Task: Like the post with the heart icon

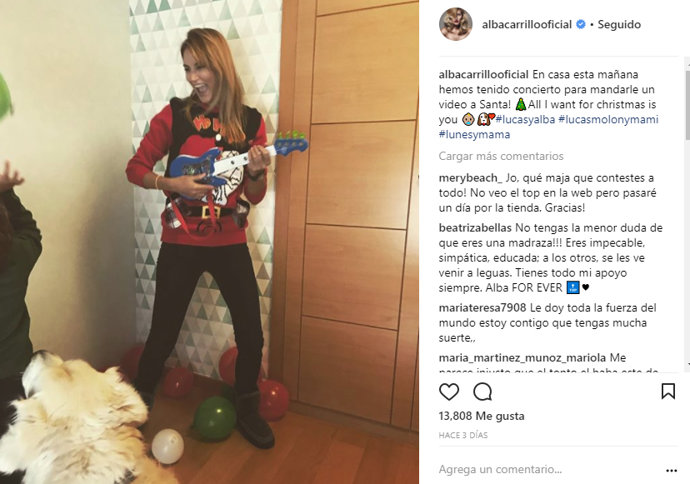Action: (x=449, y=391)
